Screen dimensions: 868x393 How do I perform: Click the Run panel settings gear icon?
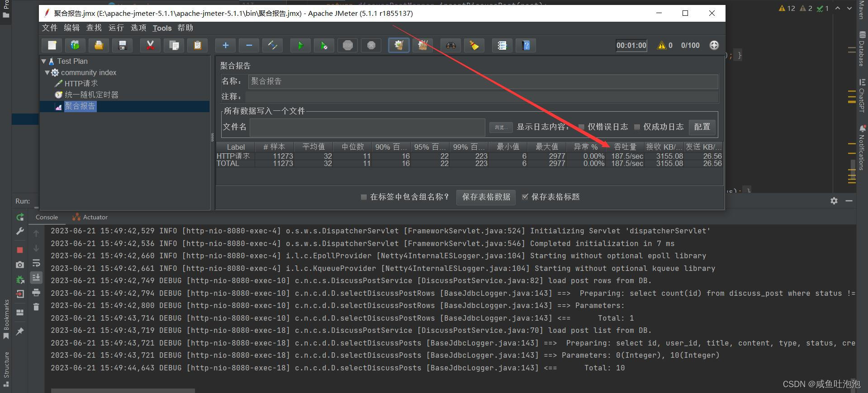834,201
